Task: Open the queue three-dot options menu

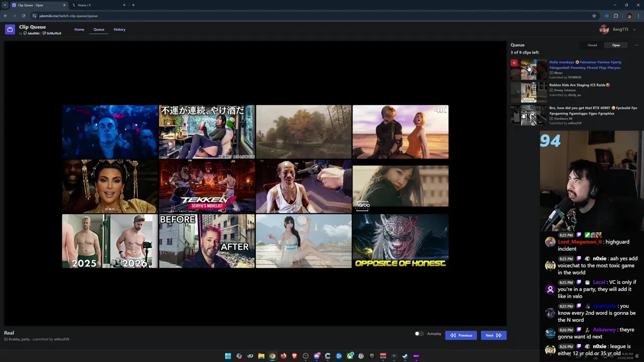Action: pos(636,45)
